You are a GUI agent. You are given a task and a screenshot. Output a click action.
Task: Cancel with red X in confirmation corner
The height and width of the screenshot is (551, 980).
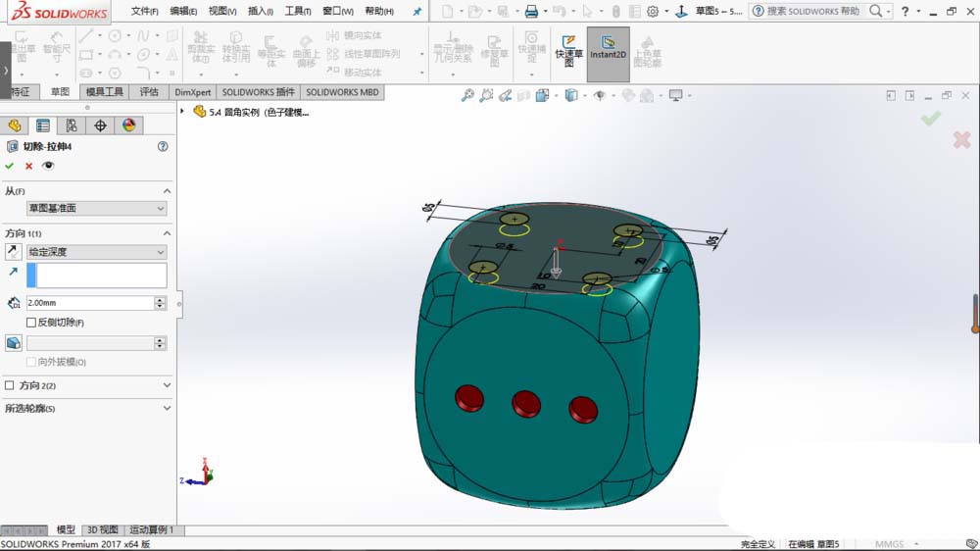point(961,140)
